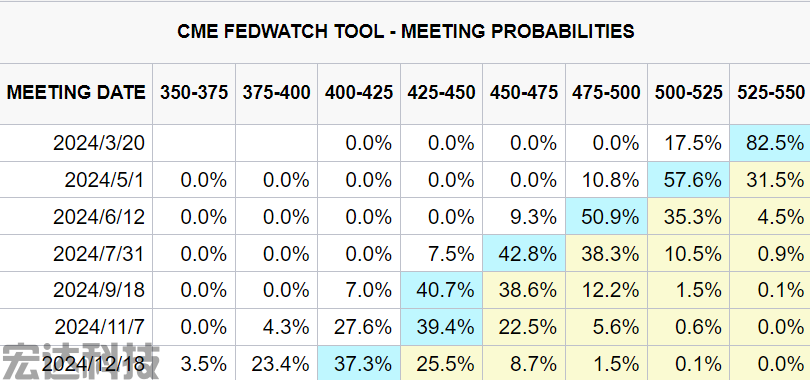Select the 525-550 column header

(770, 93)
